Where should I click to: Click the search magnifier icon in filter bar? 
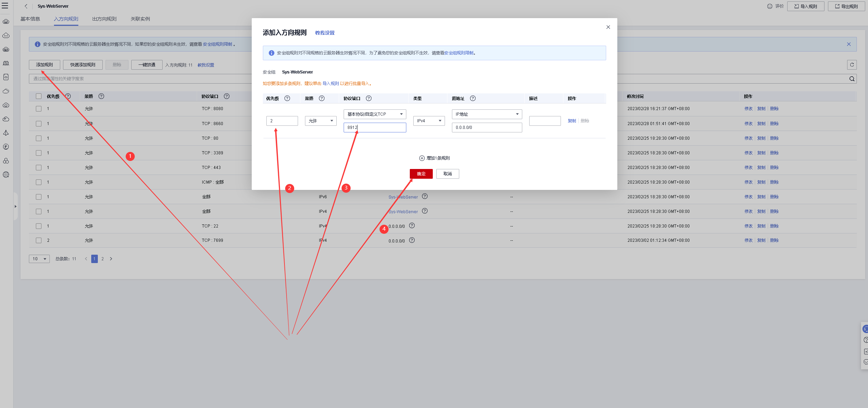click(x=852, y=79)
